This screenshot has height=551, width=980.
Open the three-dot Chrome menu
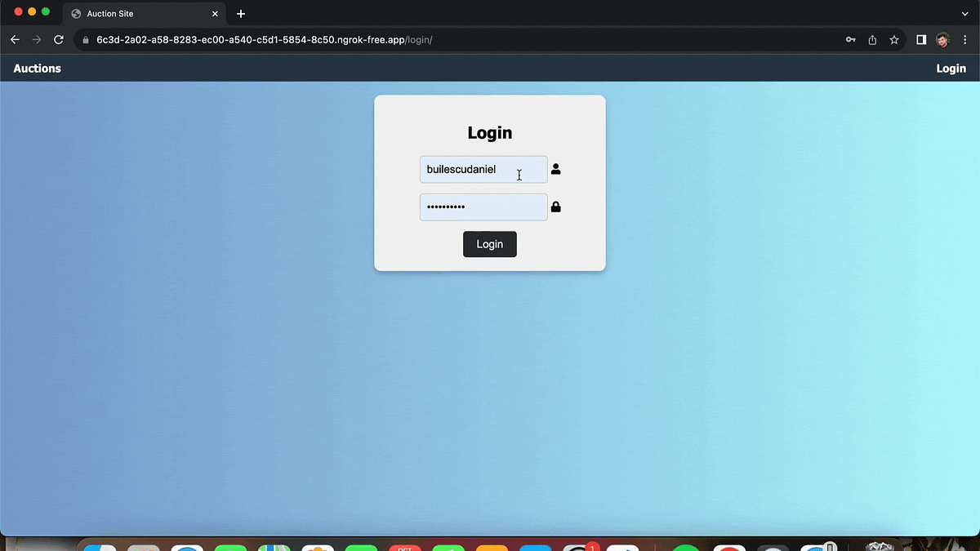(x=965, y=39)
